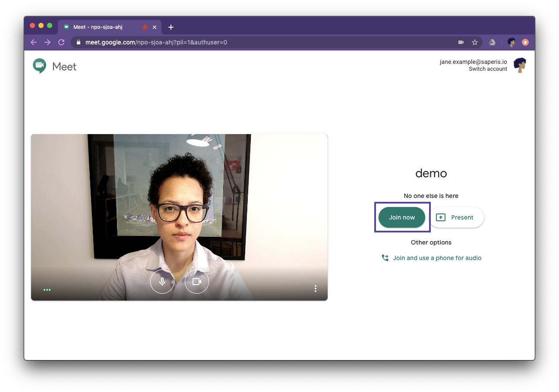Screen dimensions: 559x392
Task: Click the Switch account link
Action: (488, 69)
